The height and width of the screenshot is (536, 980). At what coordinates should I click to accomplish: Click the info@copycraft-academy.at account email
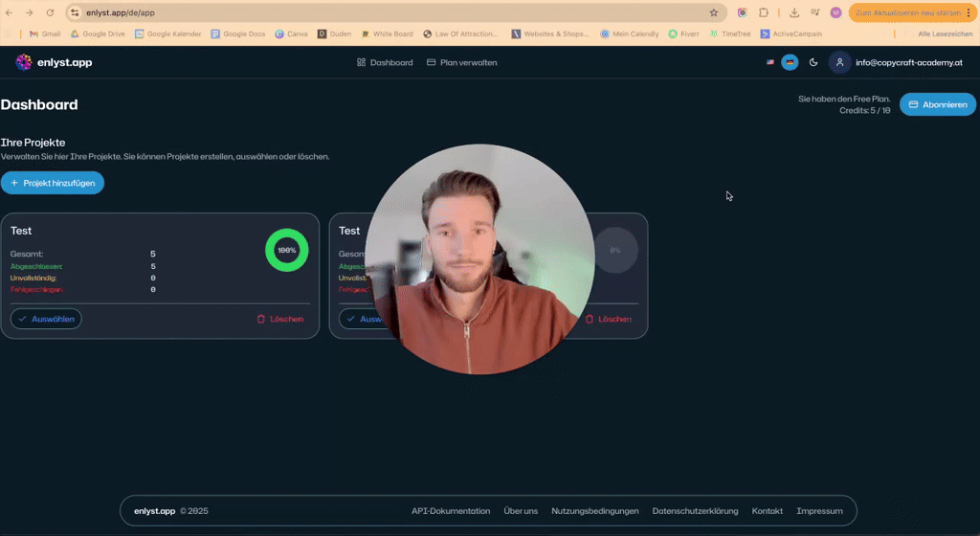[x=909, y=62]
